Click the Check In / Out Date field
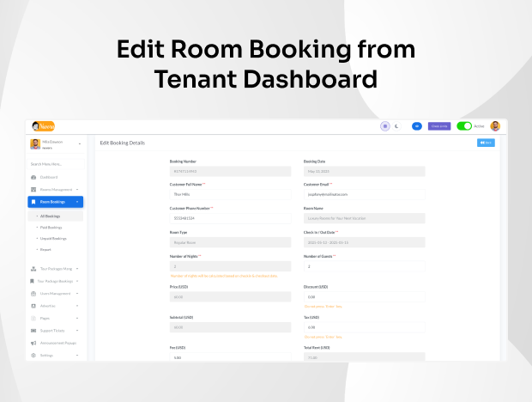 point(364,242)
